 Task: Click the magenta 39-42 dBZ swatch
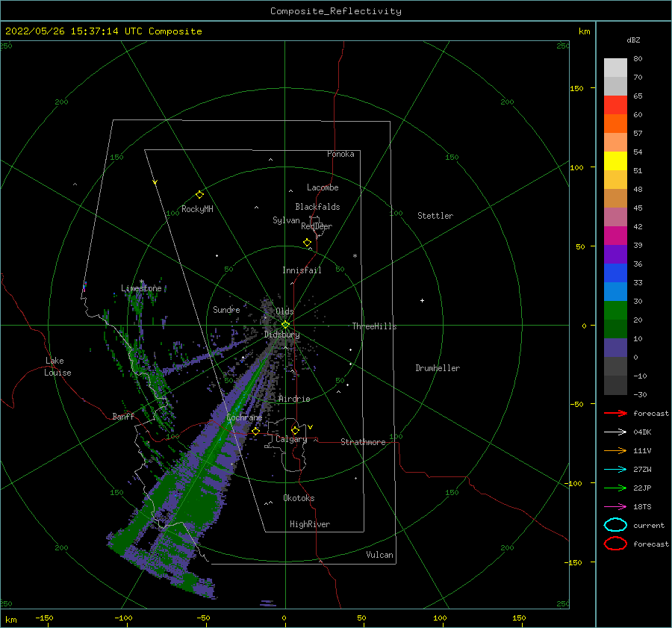tap(615, 236)
